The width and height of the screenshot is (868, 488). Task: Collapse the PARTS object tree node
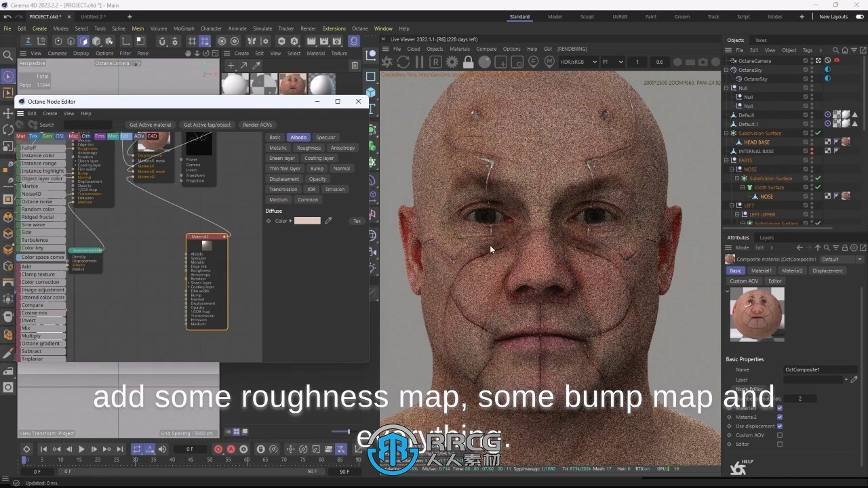click(x=727, y=161)
